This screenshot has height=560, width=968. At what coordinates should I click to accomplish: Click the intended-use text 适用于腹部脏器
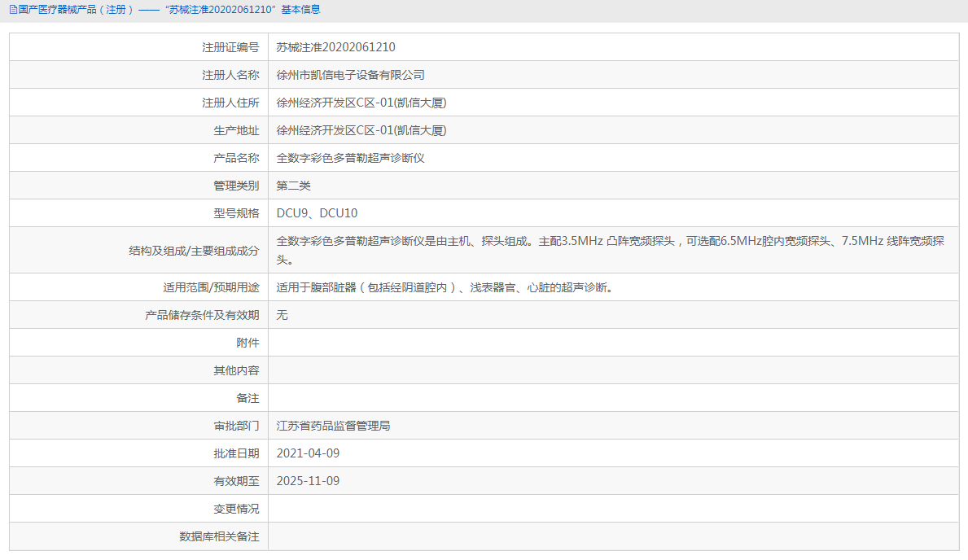445,287
